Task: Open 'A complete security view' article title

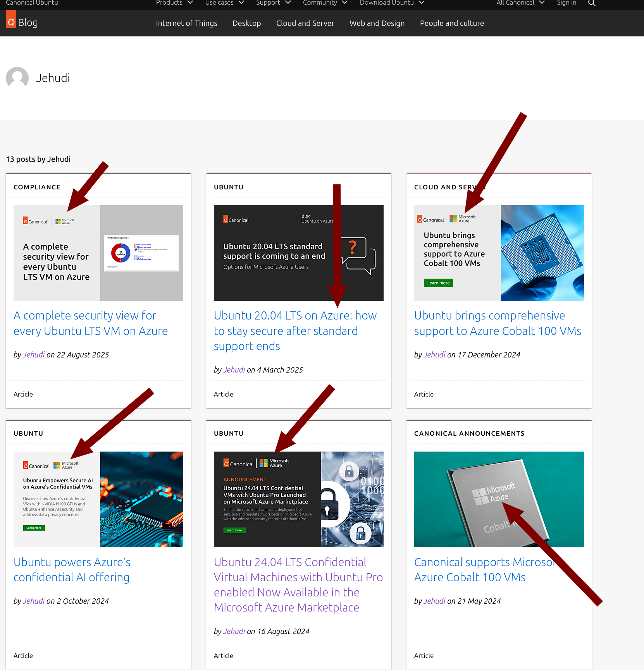Action: pyautogui.click(x=91, y=323)
